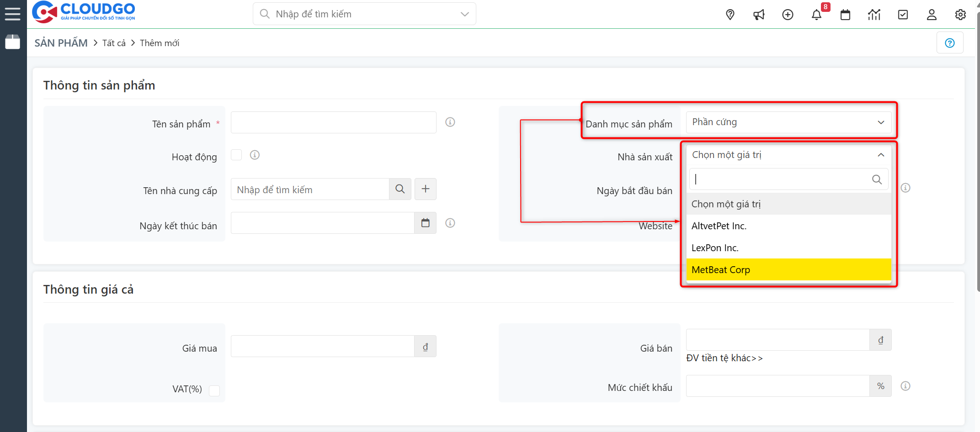Open quick create with the plus circle icon
Viewport: 980px width, 432px height.
point(788,14)
